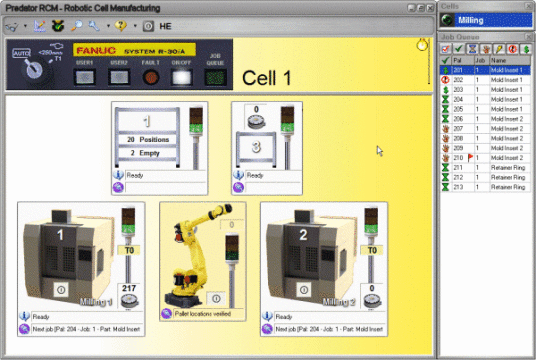Select pallet 205 row in Job Queue

click(485, 109)
